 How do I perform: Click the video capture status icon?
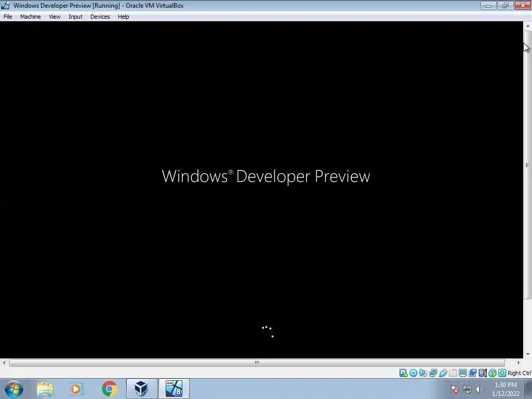coord(472,373)
